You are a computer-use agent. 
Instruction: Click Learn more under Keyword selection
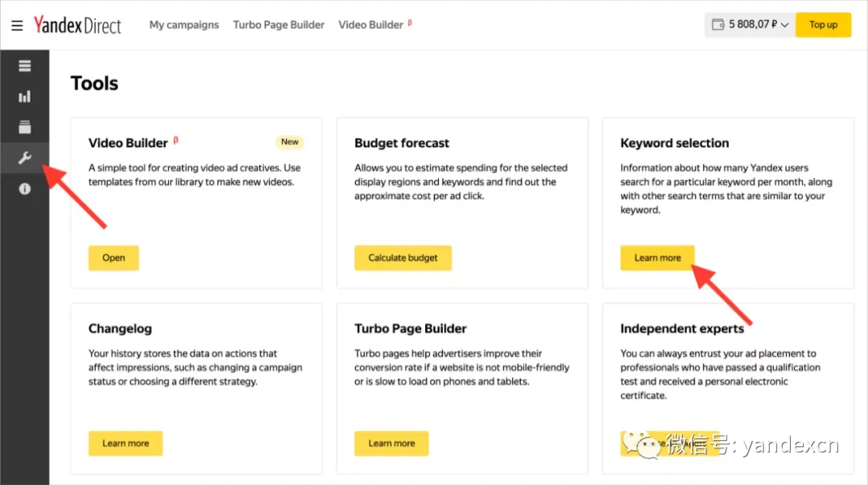(657, 257)
